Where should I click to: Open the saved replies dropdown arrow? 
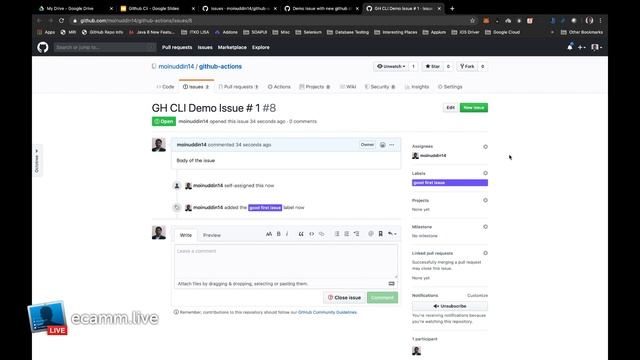click(x=392, y=234)
